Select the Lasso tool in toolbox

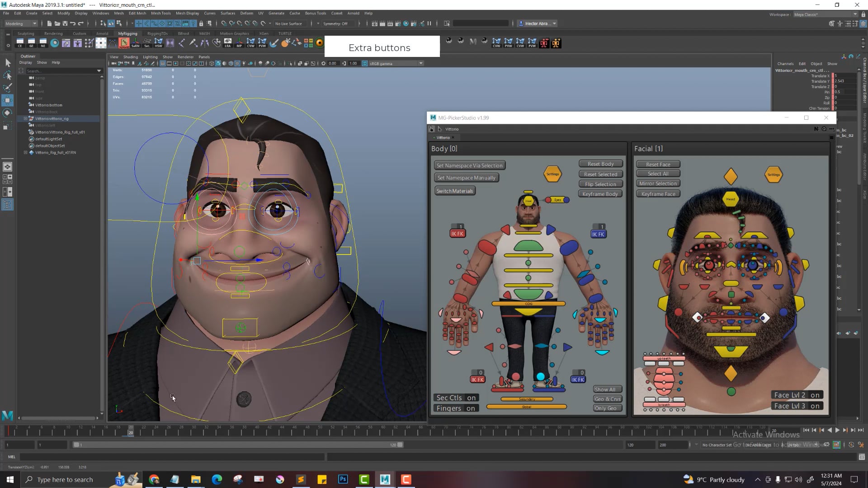pos(8,75)
